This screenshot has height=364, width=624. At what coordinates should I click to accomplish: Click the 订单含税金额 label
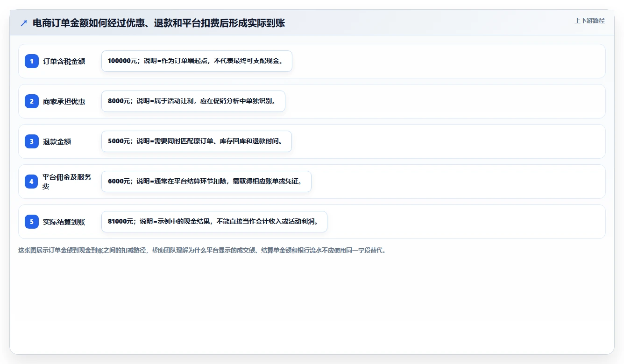(x=64, y=61)
